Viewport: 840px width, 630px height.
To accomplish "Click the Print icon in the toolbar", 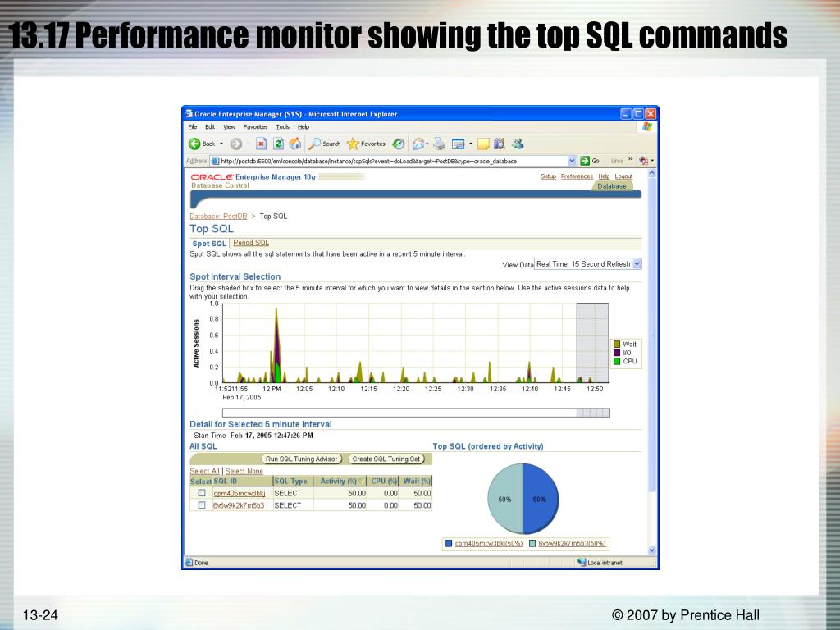I will click(439, 144).
